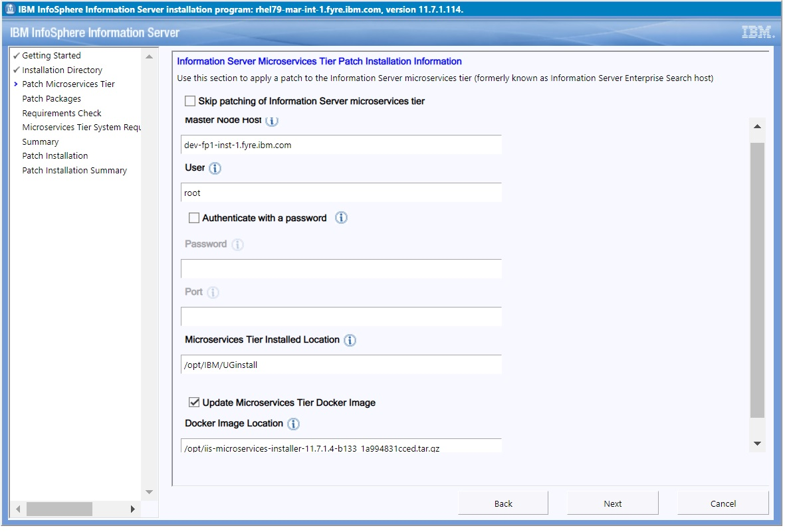Click the User field info icon
This screenshot has width=785, height=532.
pyautogui.click(x=215, y=168)
